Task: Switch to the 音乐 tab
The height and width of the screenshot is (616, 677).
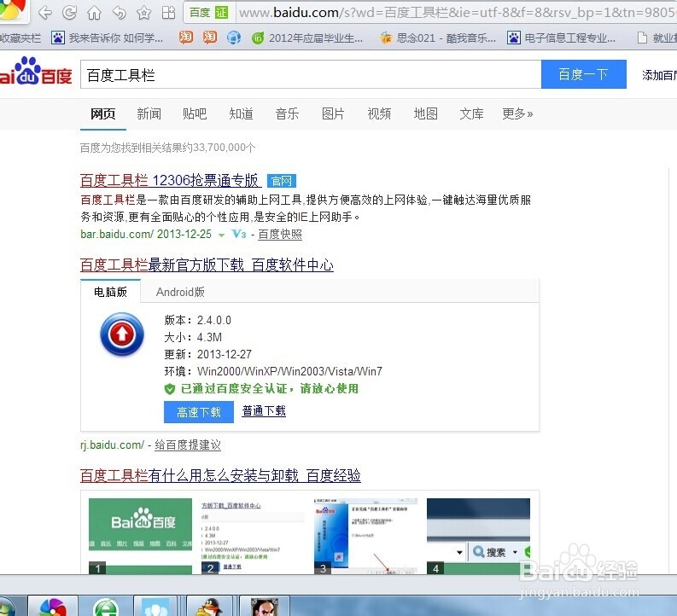Action: [x=287, y=113]
